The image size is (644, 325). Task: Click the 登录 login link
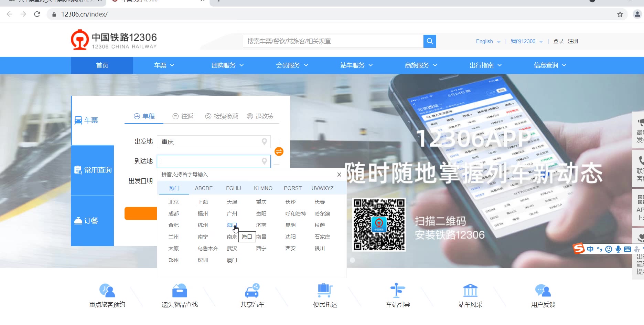(558, 41)
